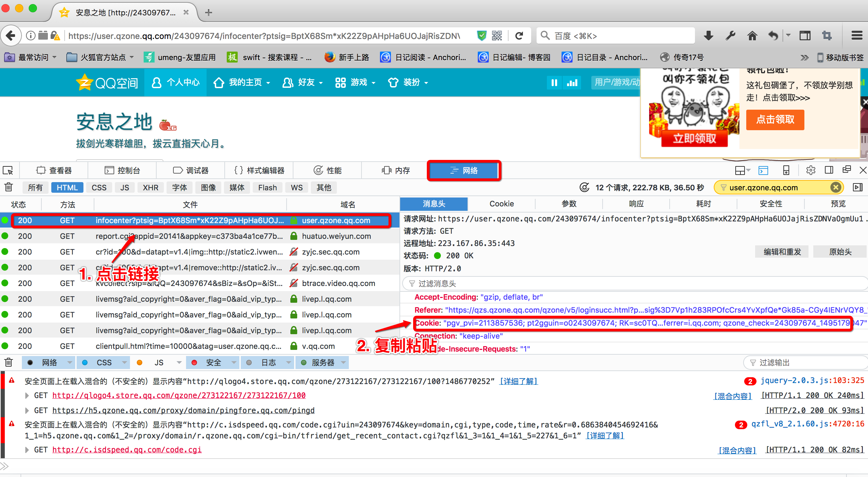Click the red 立即领取 button in ad
The image size is (868, 477).
point(694,138)
